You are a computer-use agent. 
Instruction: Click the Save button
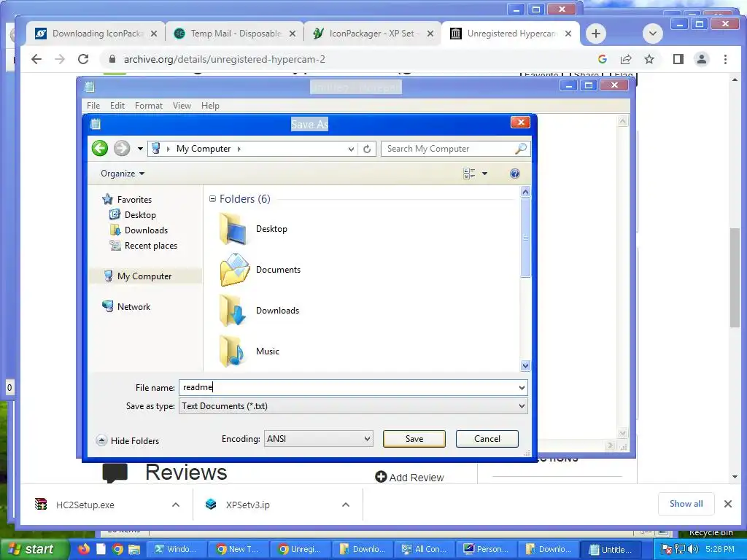pyautogui.click(x=414, y=438)
